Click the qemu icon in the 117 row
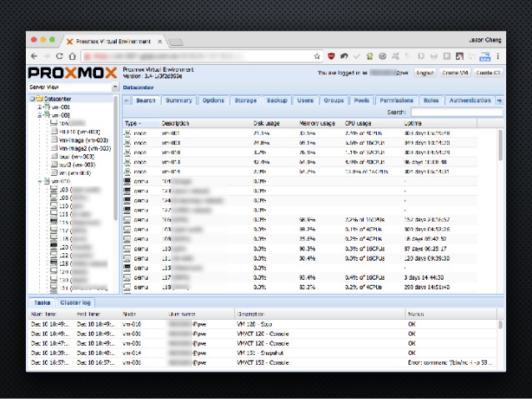The image size is (532, 399). pyautogui.click(x=128, y=277)
